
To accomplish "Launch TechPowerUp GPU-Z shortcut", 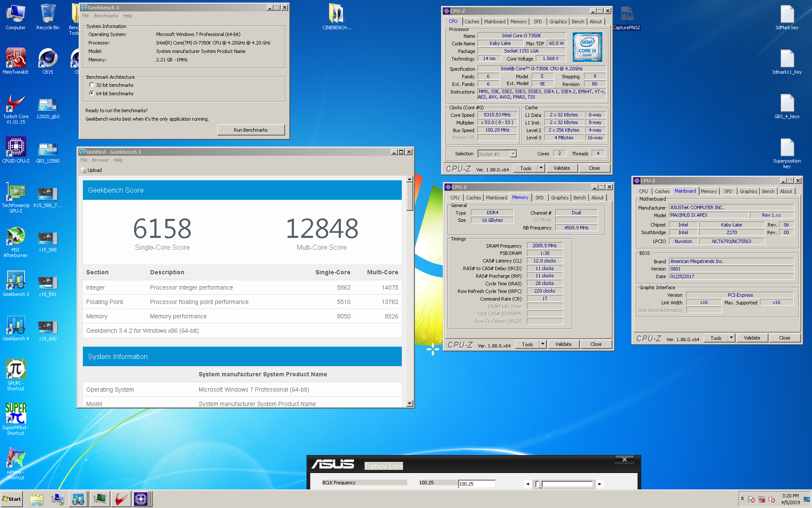I will (16, 198).
